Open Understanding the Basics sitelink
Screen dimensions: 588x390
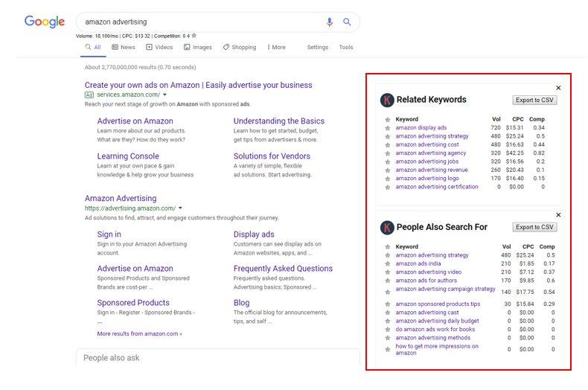(279, 121)
